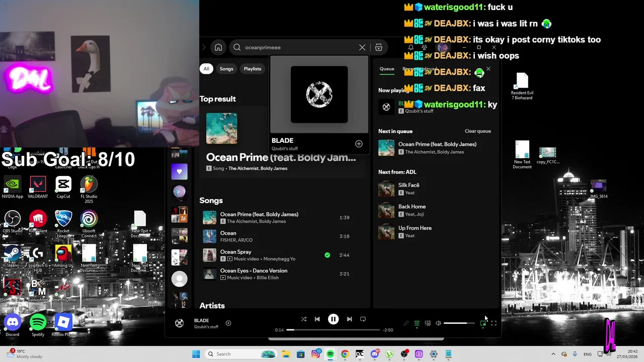The height and width of the screenshot is (362, 644).
Task: Go to Spotify Home via house icon
Action: [218, 47]
